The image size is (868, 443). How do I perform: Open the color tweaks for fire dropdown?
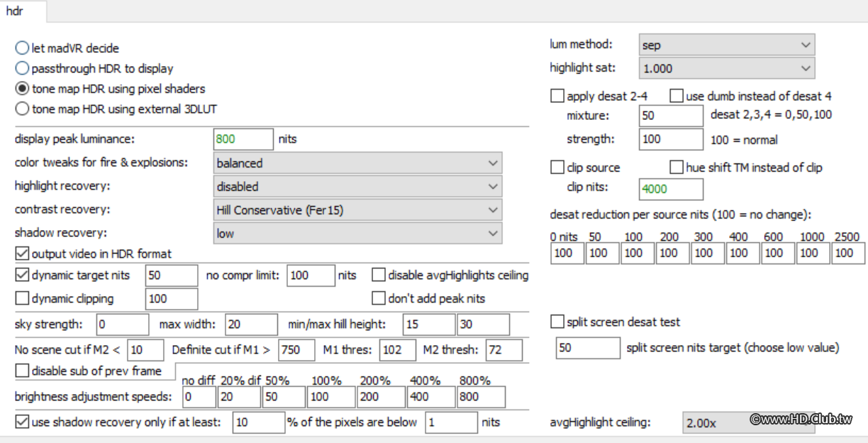point(357,163)
